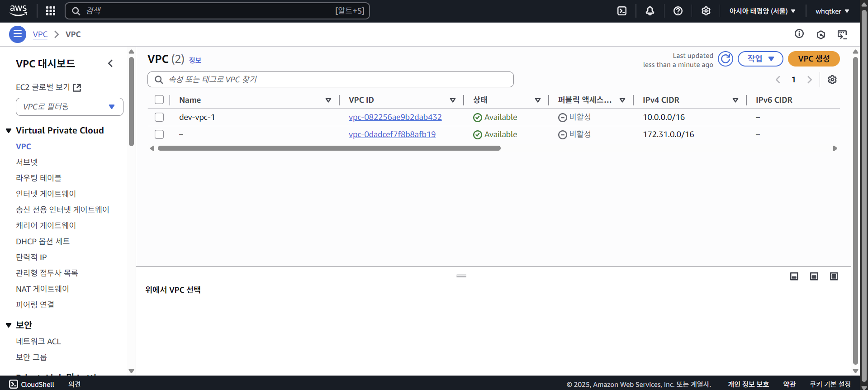
Task: Open the top bar settings gear
Action: coord(706,11)
